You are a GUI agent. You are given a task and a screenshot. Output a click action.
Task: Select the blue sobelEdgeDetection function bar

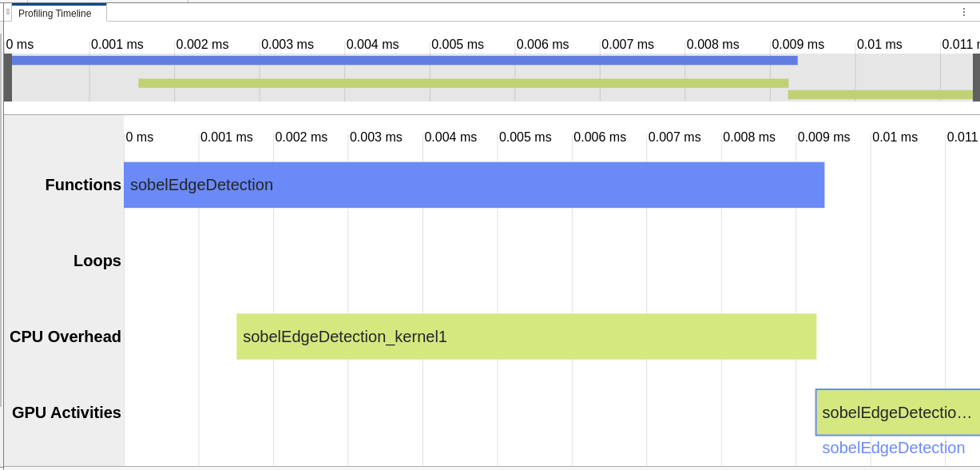[x=474, y=185]
